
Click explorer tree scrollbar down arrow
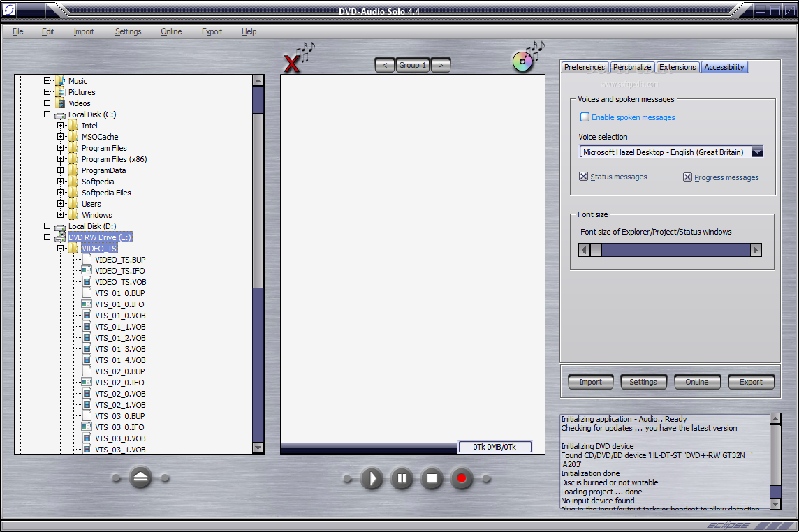(258, 448)
